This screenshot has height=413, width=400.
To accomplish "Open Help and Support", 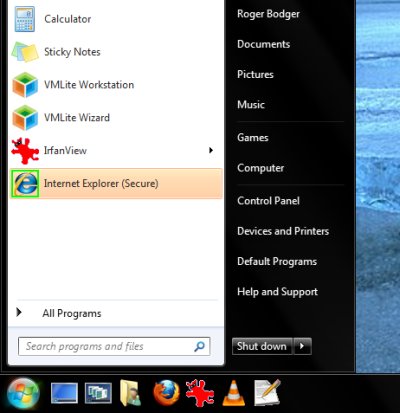I will click(277, 292).
